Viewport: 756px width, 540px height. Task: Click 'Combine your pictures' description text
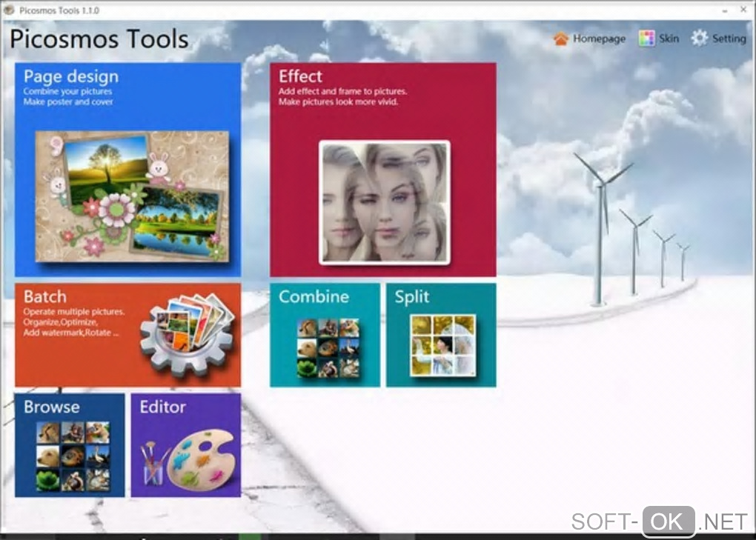tap(67, 91)
